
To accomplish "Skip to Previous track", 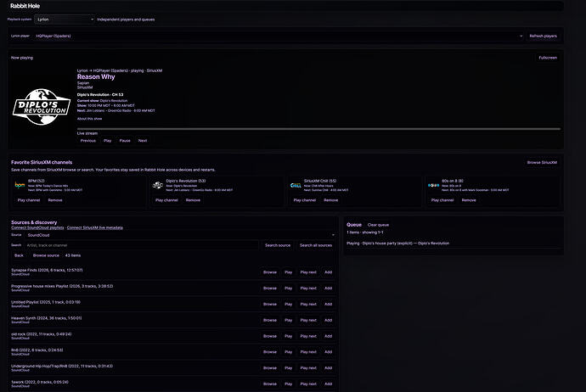I will tap(88, 141).
